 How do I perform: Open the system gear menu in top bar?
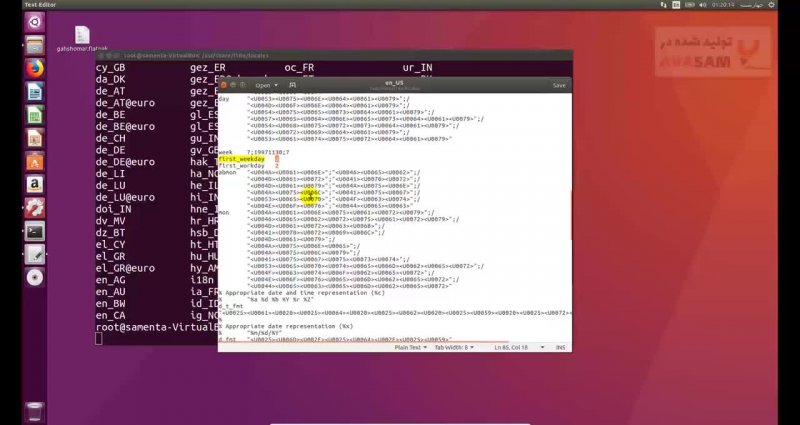coord(788,5)
